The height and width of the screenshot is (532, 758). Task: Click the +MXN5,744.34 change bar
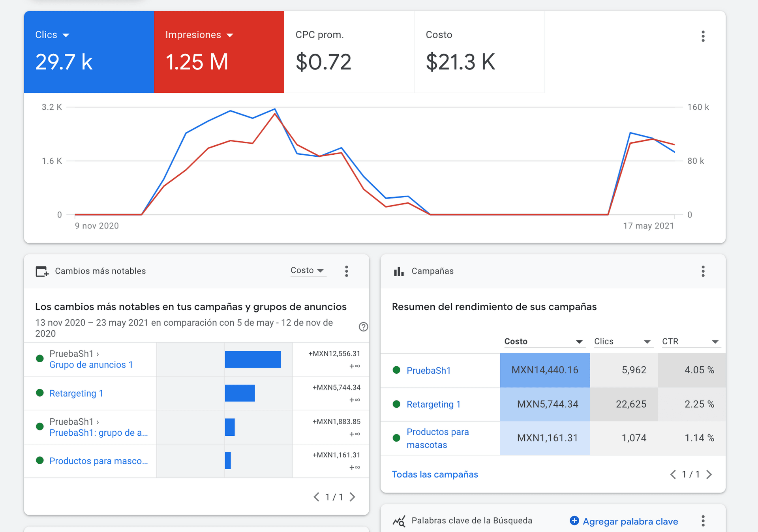pyautogui.click(x=240, y=393)
